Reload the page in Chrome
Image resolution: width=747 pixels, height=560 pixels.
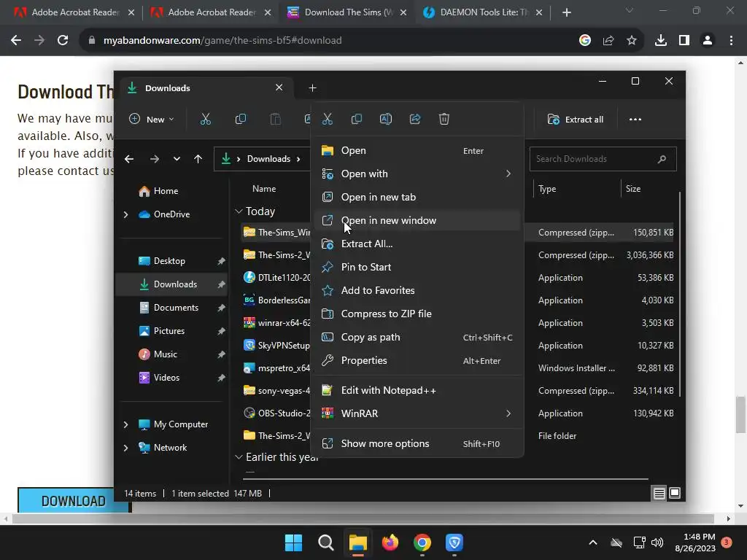pyautogui.click(x=63, y=41)
